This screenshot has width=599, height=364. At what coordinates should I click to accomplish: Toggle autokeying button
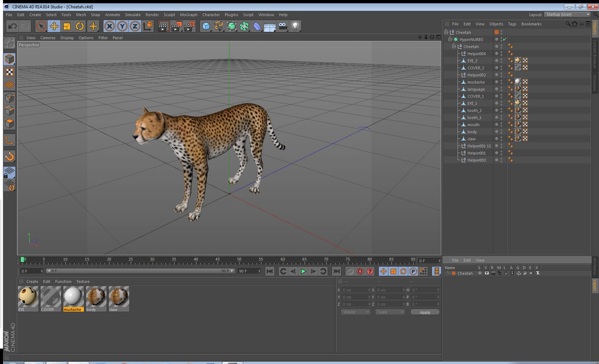[x=360, y=271]
